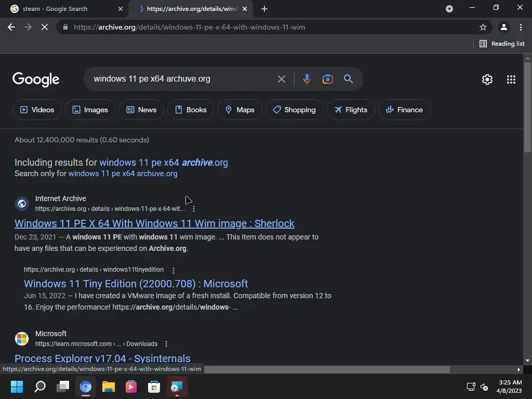The image size is (532, 399).
Task: Open the Chrome profile avatar
Action: point(503,27)
